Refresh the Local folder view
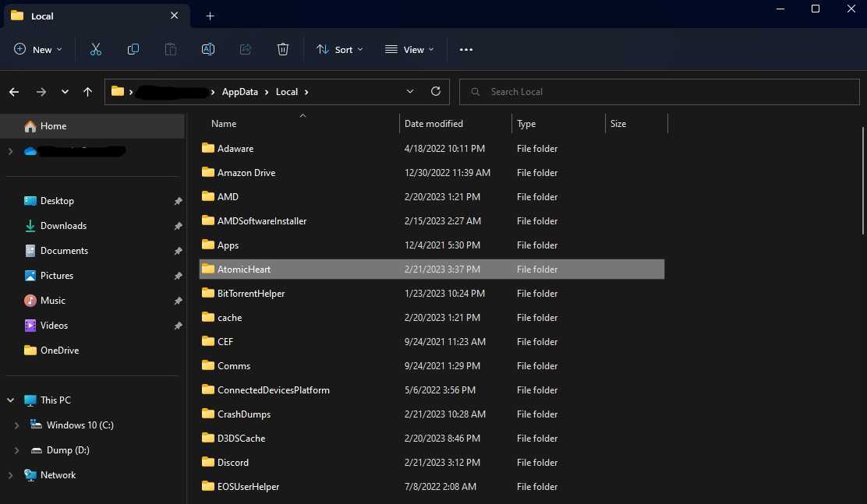 436,91
